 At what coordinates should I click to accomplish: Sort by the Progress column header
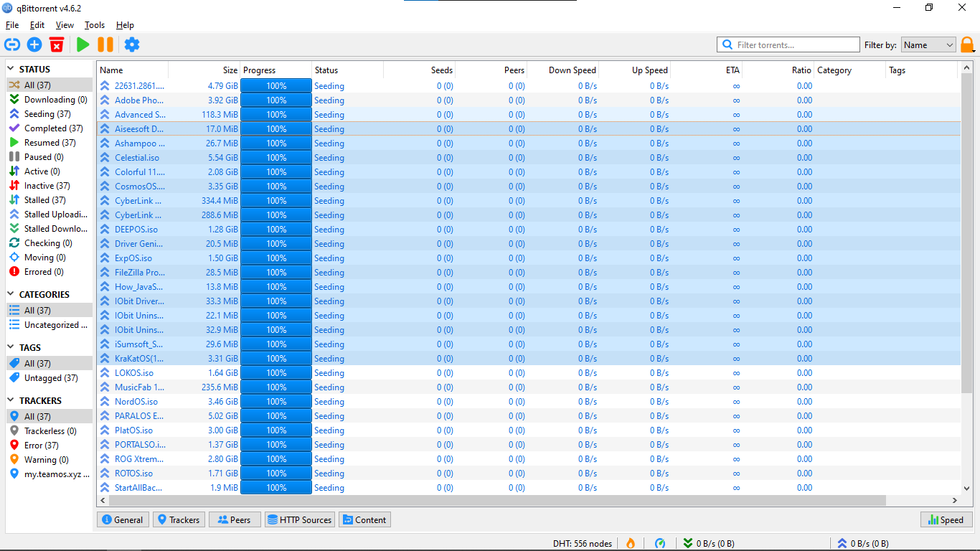pyautogui.click(x=276, y=70)
